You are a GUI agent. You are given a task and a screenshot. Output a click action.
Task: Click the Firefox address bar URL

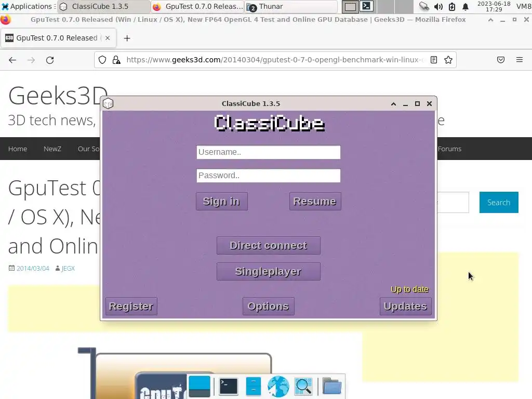(275, 60)
